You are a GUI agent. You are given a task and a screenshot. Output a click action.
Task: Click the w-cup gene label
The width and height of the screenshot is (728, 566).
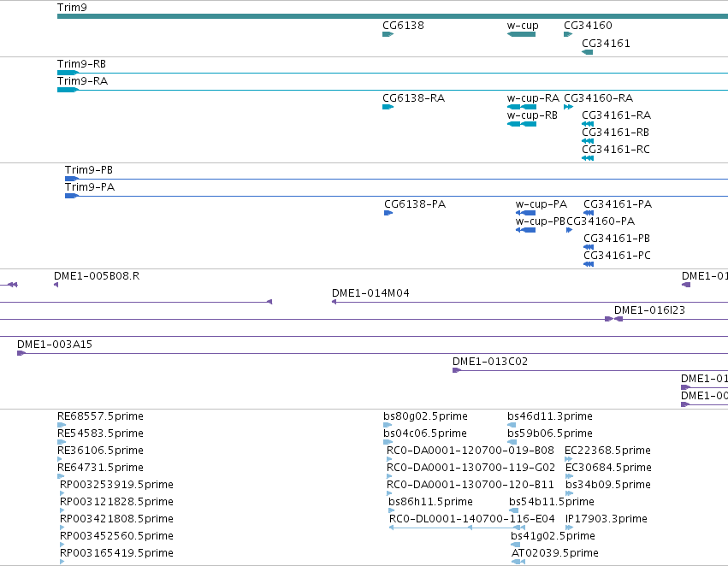click(x=523, y=26)
